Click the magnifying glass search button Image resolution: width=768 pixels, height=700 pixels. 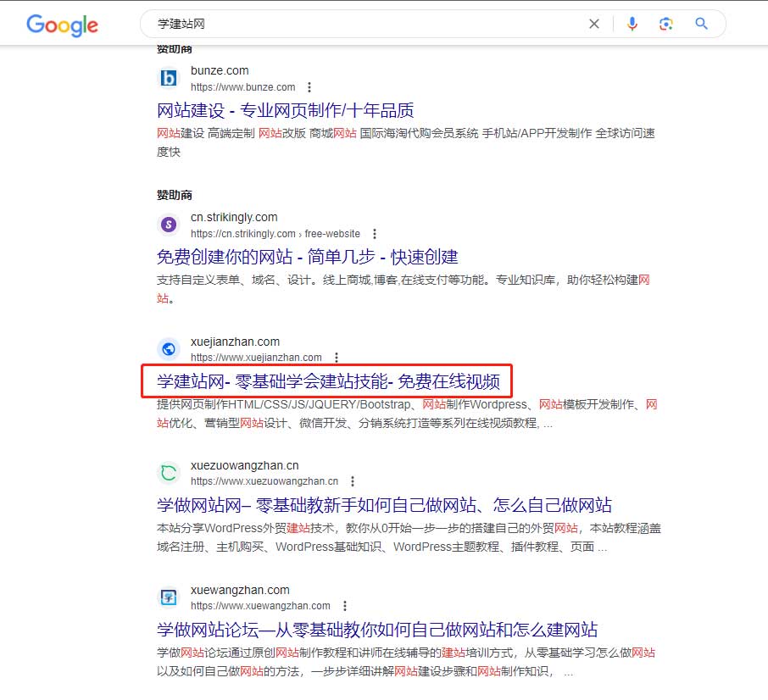pyautogui.click(x=701, y=24)
